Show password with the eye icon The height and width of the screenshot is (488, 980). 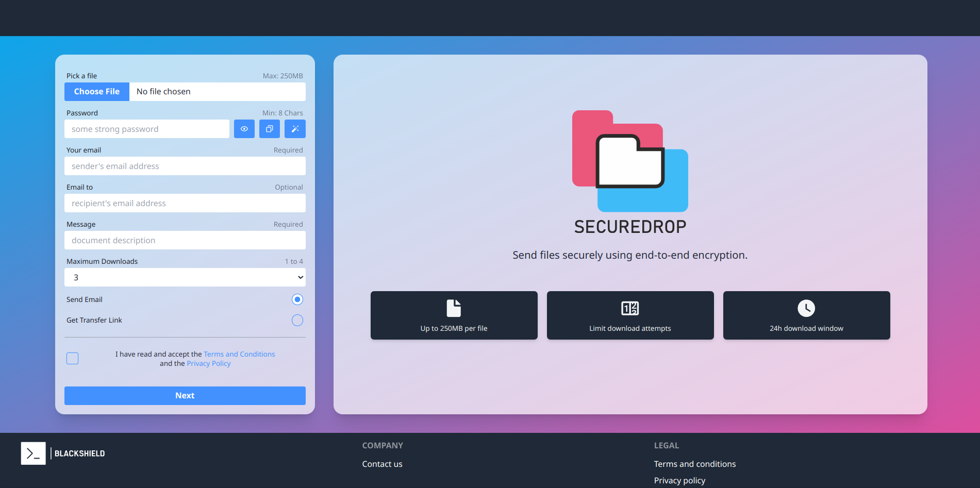coord(244,129)
